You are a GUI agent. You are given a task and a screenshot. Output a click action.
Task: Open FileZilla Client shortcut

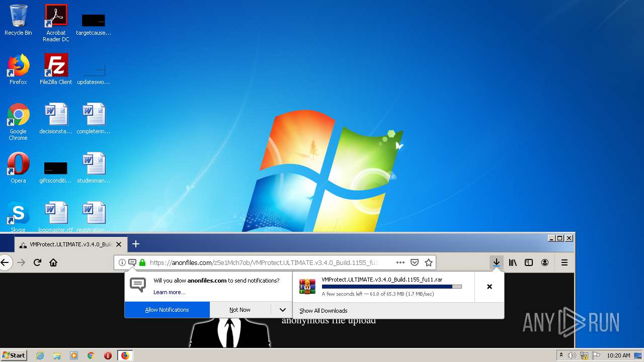coord(56,69)
